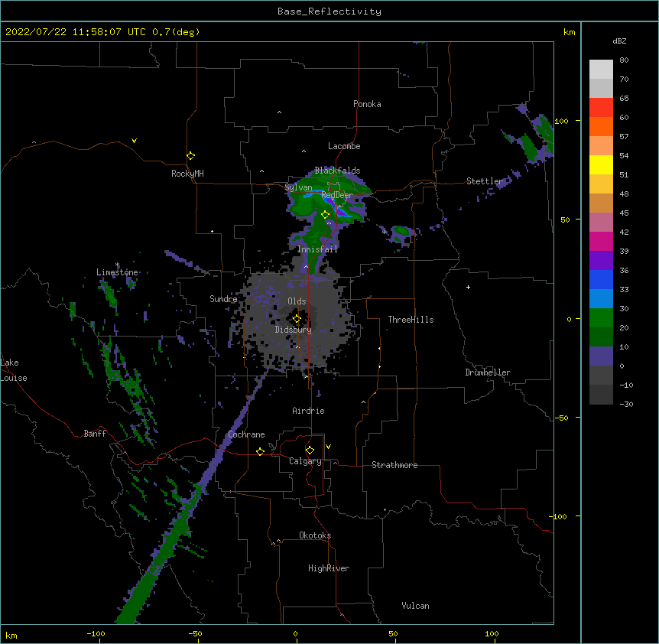The image size is (659, 644).
Task: Click the green 20-30 dBZ legend swatch
Action: pos(601,318)
